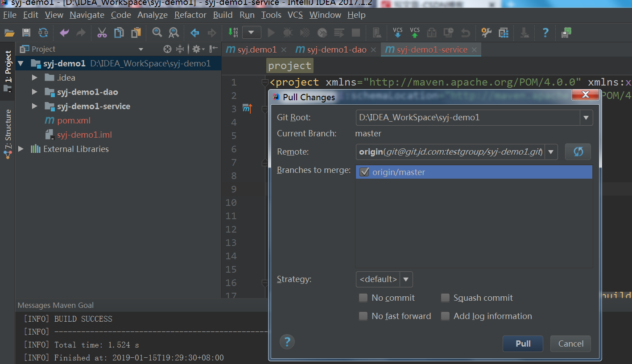Open the Refactor menu

tap(190, 15)
